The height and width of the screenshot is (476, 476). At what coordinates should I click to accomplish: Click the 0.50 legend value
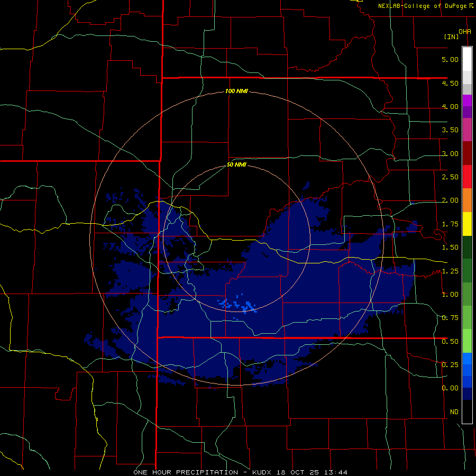450,342
